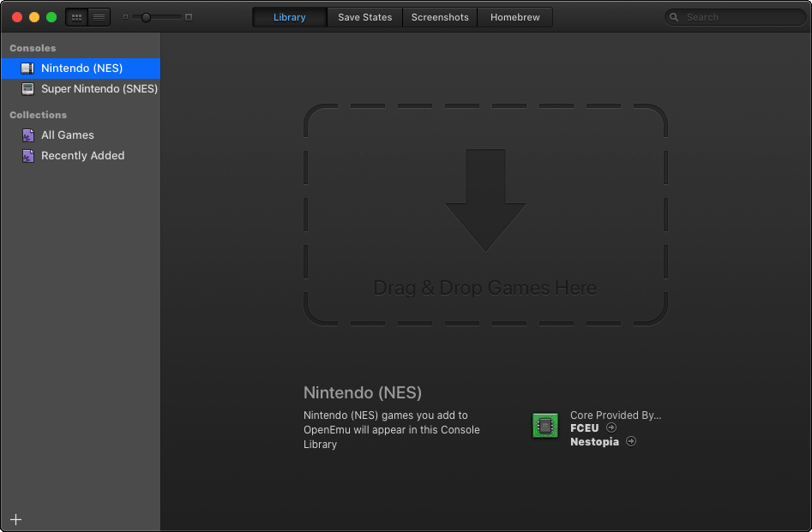Minimize the OpenEmu window
Image resolution: width=812 pixels, height=532 pixels.
[x=34, y=17]
